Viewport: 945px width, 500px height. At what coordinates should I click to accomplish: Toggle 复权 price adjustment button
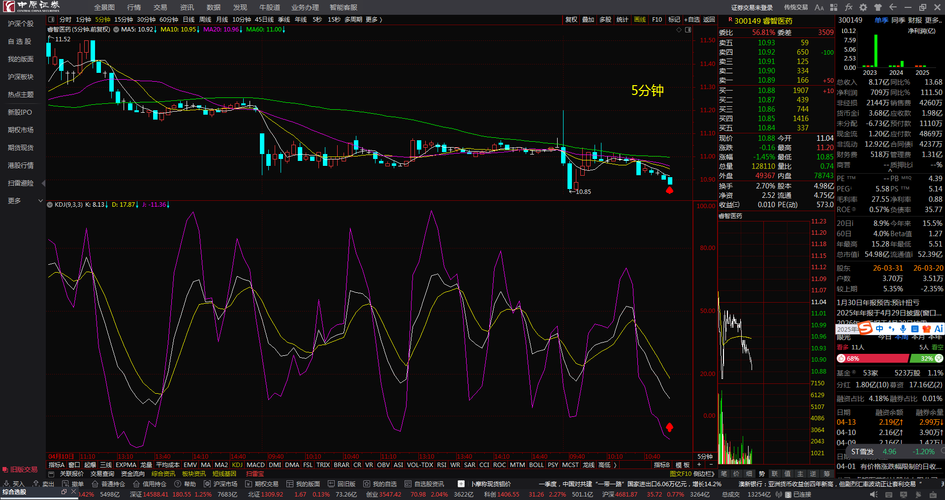click(x=571, y=19)
